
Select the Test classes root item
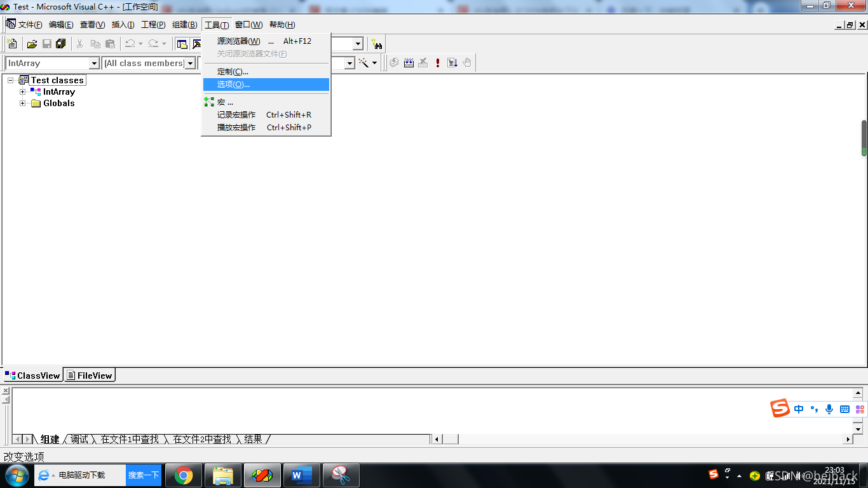(x=57, y=80)
